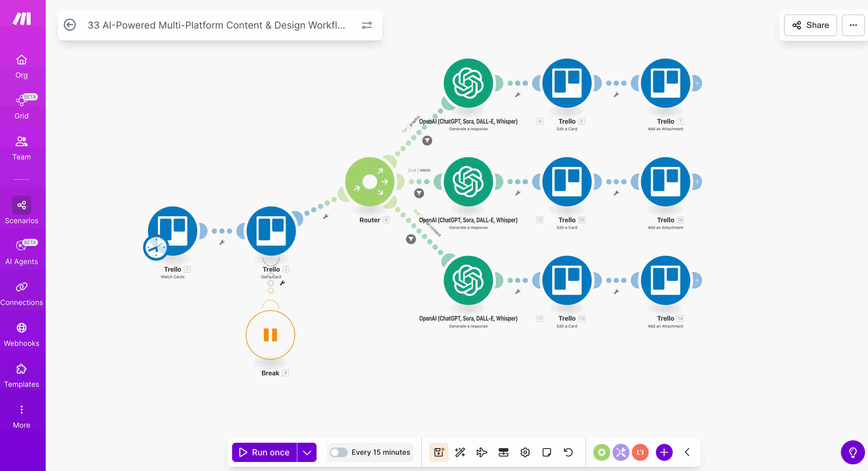The height and width of the screenshot is (471, 868).
Task: Click wrench between Trello Watch Cards and Get a Card
Action: click(x=222, y=242)
